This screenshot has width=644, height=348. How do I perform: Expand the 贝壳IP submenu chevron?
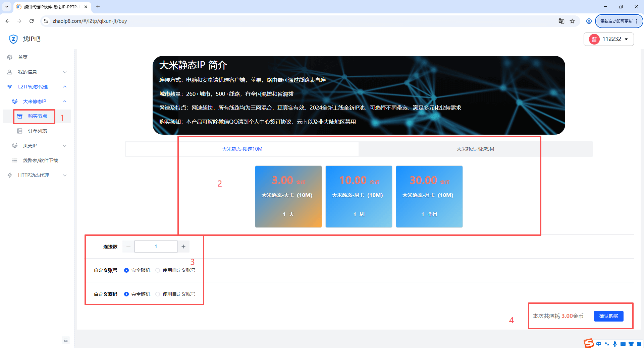click(65, 146)
